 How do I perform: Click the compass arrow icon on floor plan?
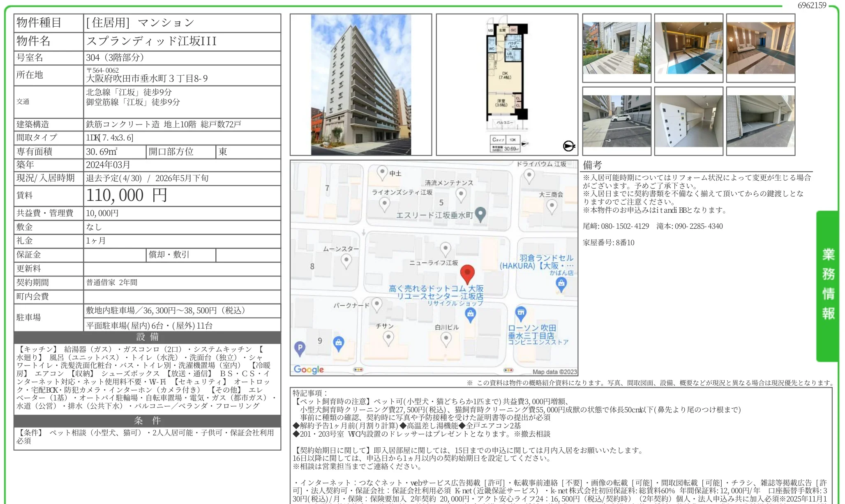click(569, 146)
